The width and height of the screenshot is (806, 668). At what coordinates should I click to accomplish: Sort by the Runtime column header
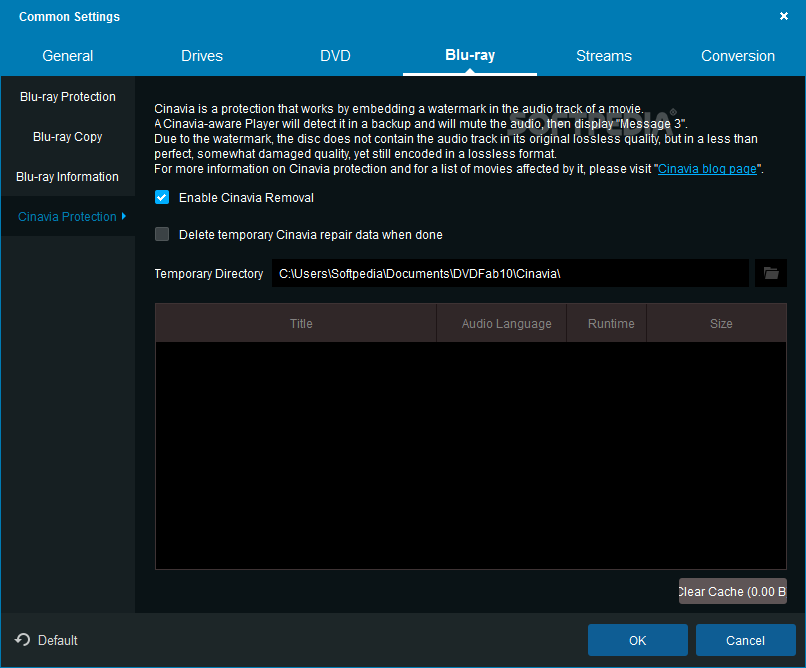(607, 323)
